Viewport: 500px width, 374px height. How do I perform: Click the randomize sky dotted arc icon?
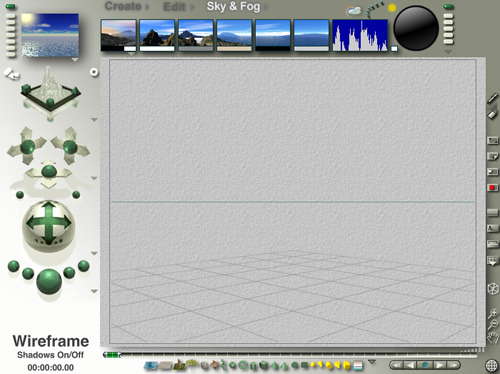[375, 9]
